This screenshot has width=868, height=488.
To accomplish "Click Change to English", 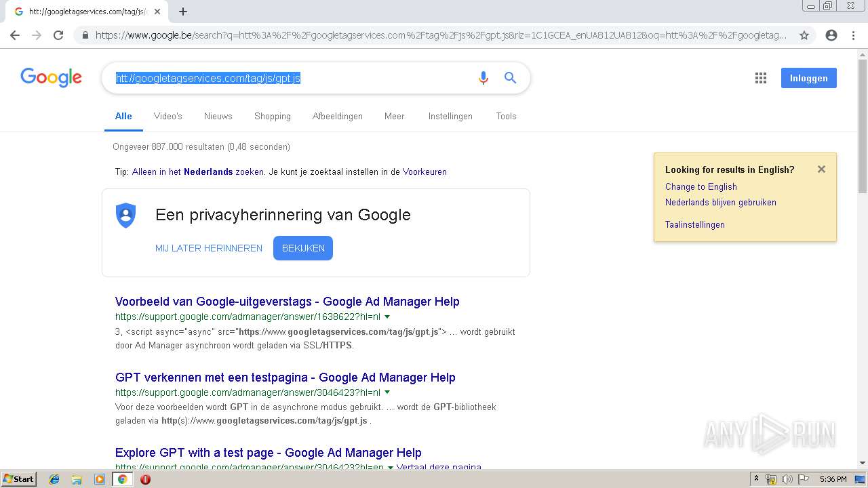I will tap(701, 186).
